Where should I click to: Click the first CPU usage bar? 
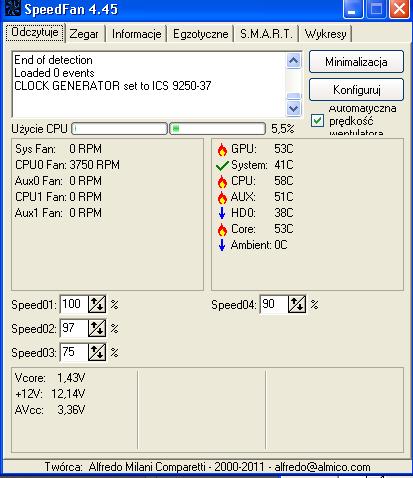tap(119, 129)
